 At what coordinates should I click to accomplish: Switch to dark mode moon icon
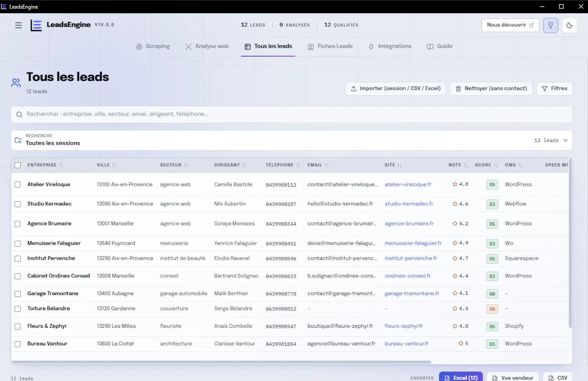(x=570, y=25)
